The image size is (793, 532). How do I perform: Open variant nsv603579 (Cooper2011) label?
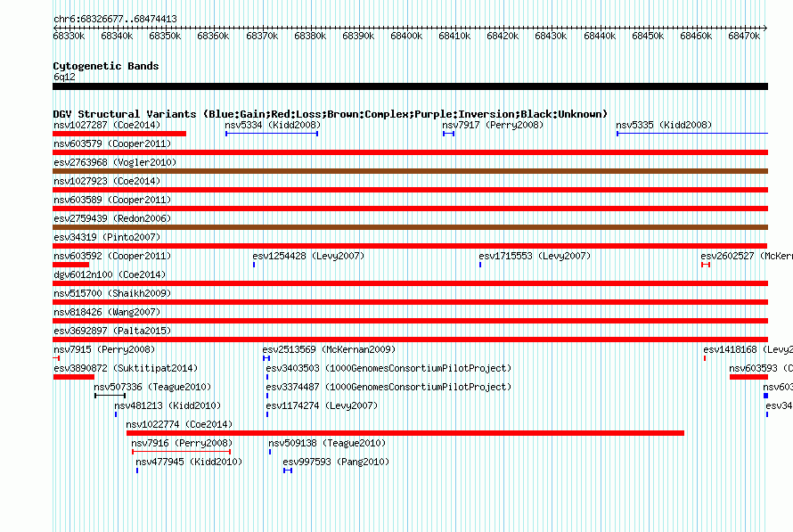pyautogui.click(x=112, y=143)
